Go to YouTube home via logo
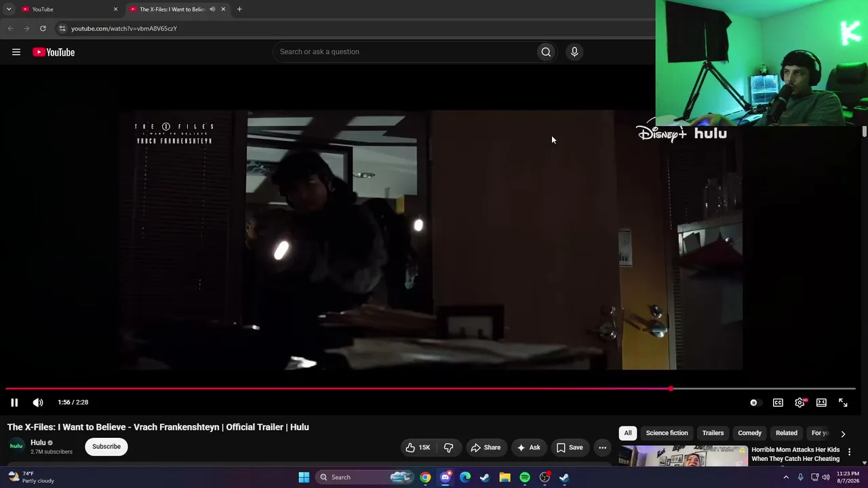868x488 pixels. coord(54,52)
